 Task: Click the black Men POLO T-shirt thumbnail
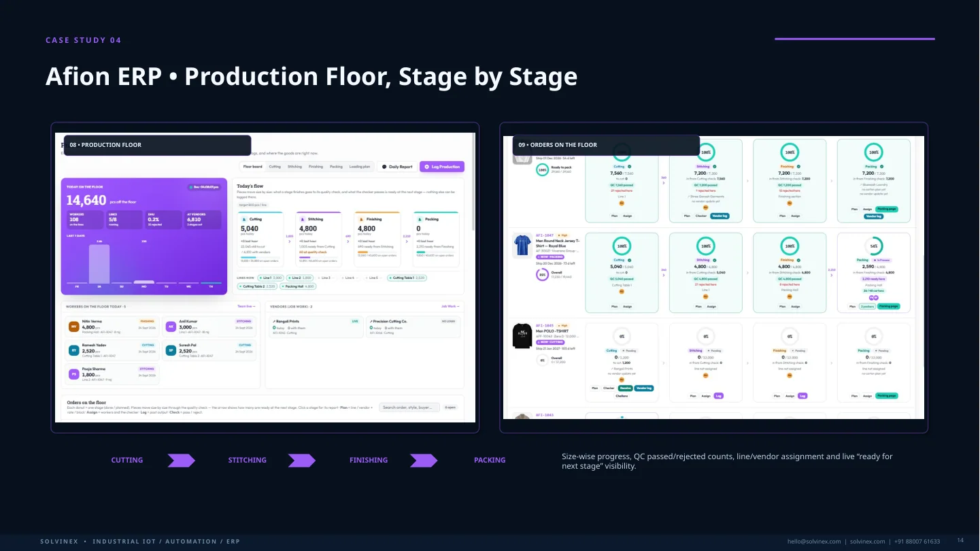tap(522, 336)
